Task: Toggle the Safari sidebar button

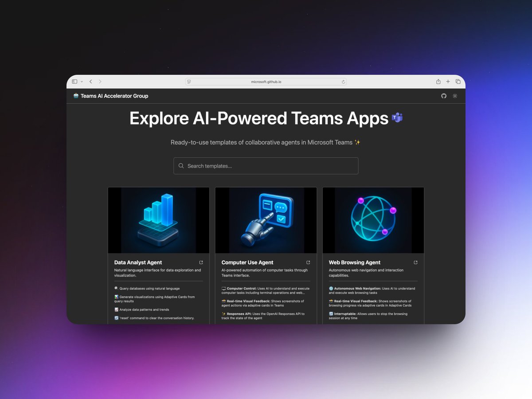Action: 74,82
